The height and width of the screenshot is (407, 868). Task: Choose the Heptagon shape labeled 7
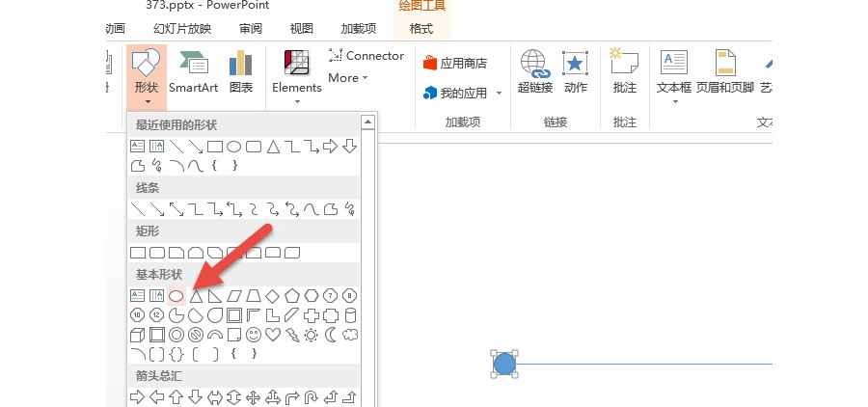coord(331,296)
